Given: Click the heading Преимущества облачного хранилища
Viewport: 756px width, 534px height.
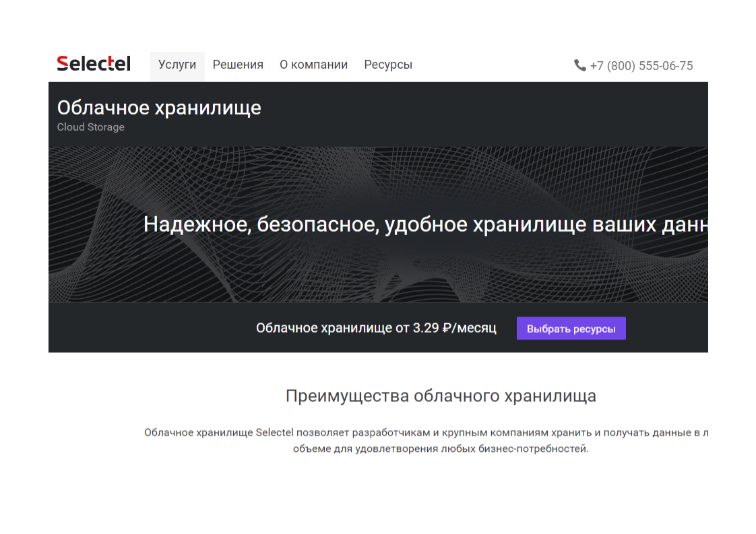Looking at the screenshot, I should tap(441, 395).
